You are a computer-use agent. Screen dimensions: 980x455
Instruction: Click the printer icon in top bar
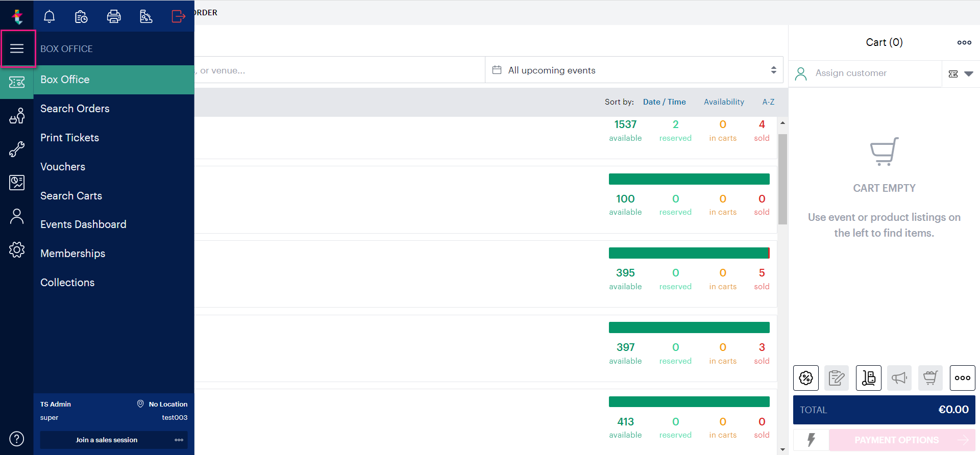(x=114, y=16)
